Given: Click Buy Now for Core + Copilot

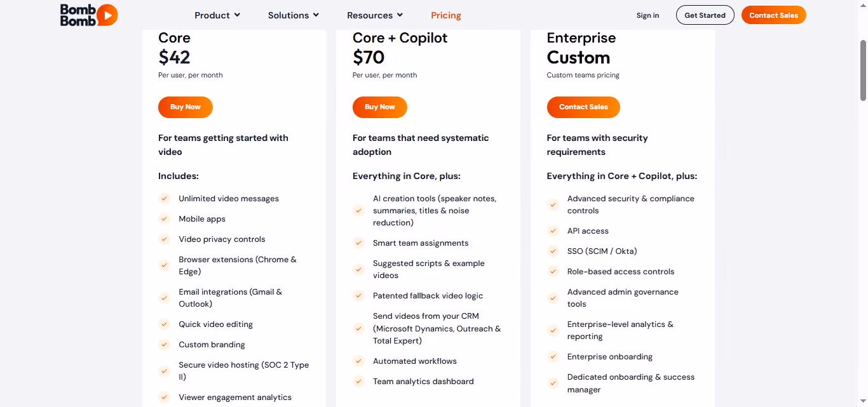Looking at the screenshot, I should pyautogui.click(x=380, y=107).
